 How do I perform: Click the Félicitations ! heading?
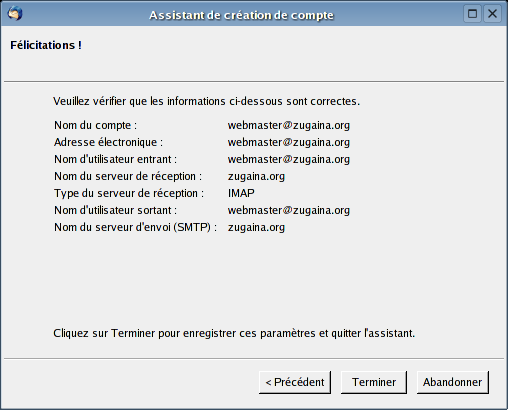46,45
